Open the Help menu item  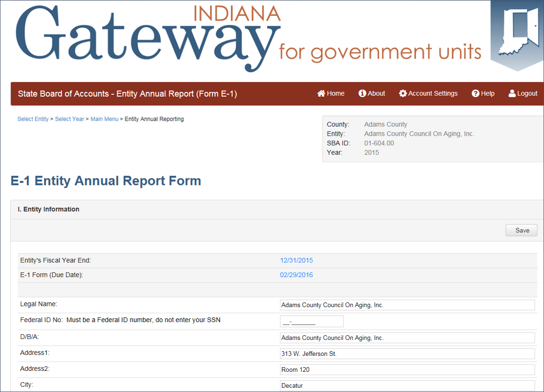[x=483, y=93]
